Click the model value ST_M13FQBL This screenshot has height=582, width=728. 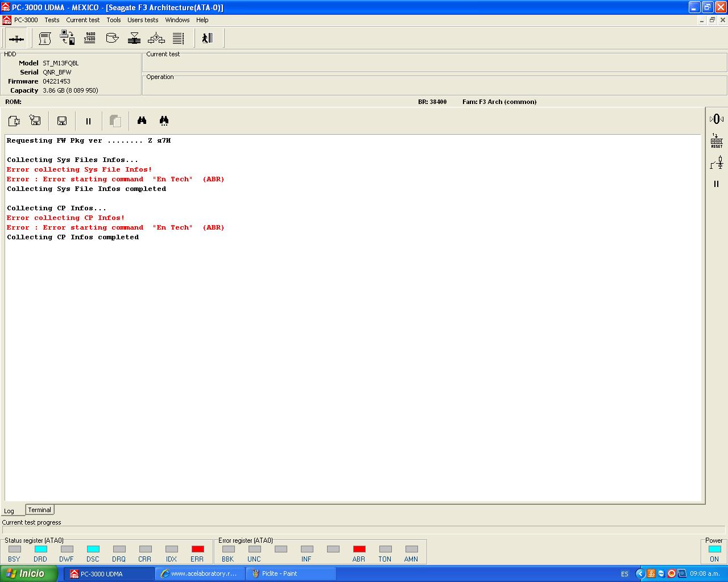[61, 63]
